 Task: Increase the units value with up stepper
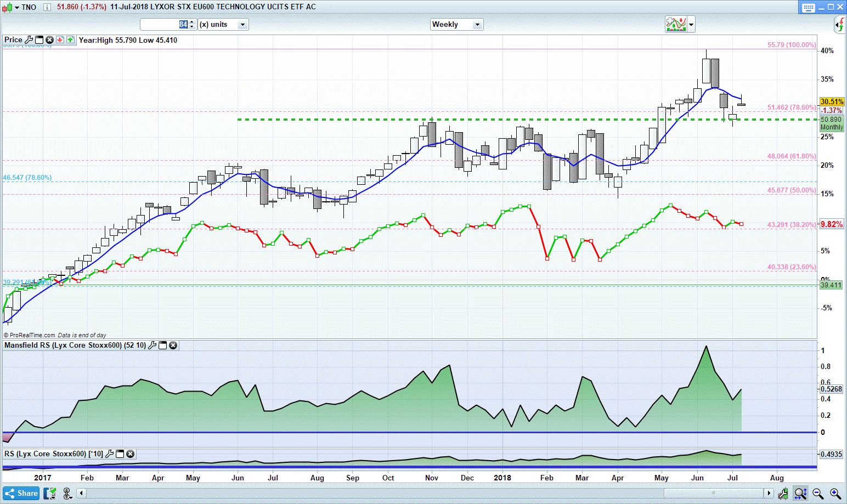192,22
